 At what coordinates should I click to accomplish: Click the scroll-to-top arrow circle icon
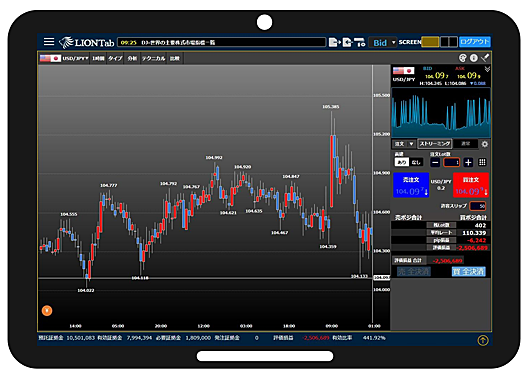point(483,340)
